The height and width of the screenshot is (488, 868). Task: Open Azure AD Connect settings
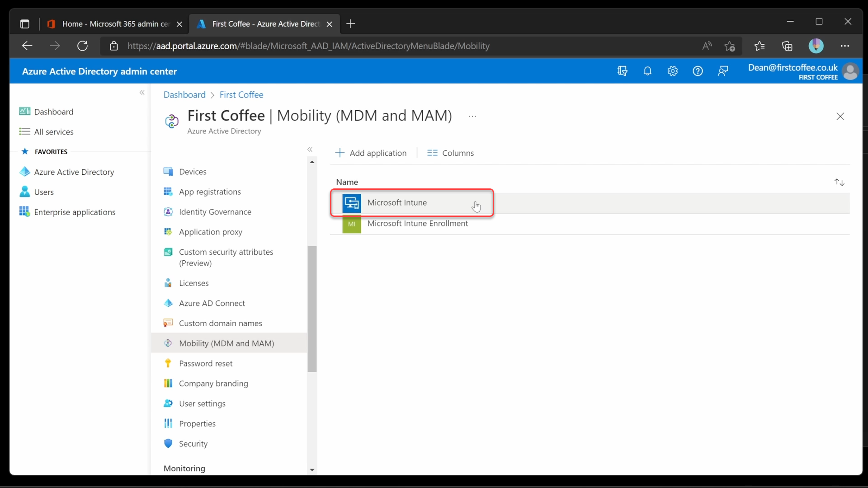(x=212, y=303)
